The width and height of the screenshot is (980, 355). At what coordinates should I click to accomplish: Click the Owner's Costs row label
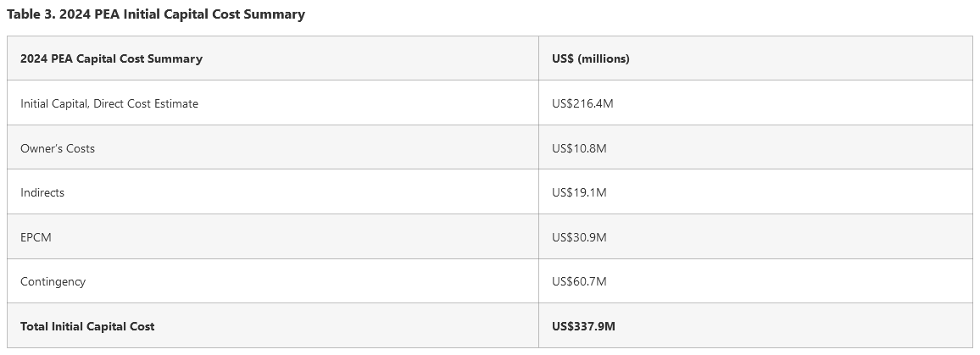coord(58,148)
